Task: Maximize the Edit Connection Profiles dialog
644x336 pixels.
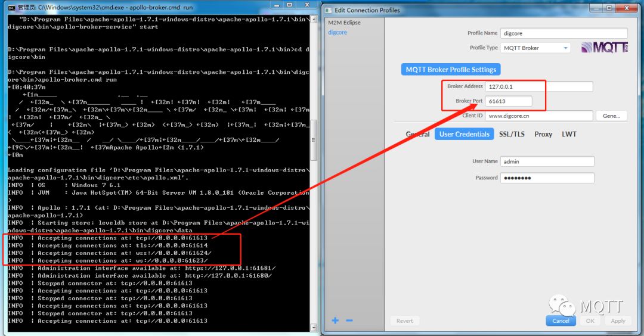Action: (x=609, y=8)
